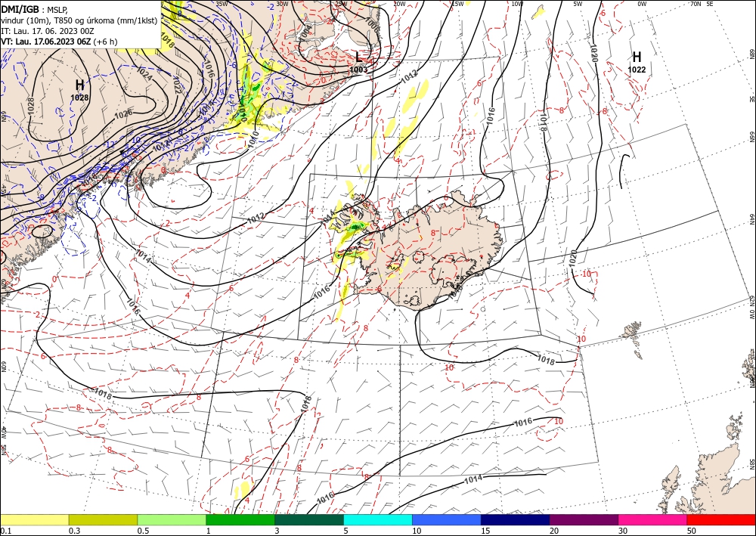Click the high pressure 'H' above 1028
The image size is (756, 536).
(79, 85)
